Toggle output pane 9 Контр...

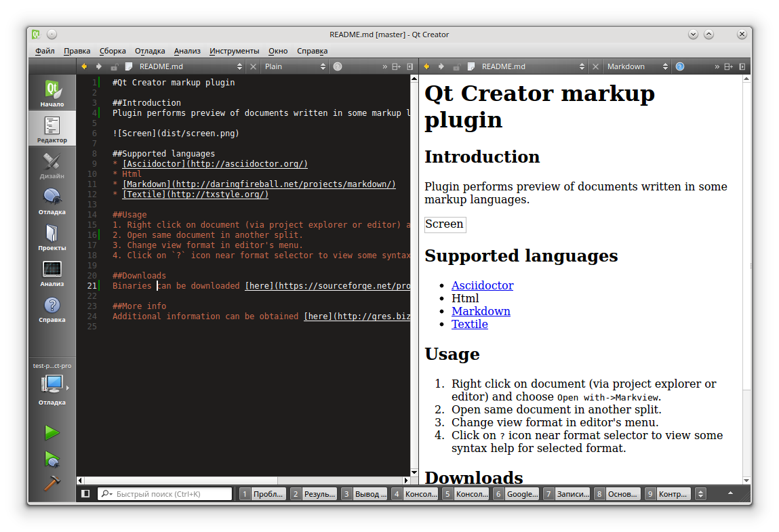[668, 494]
